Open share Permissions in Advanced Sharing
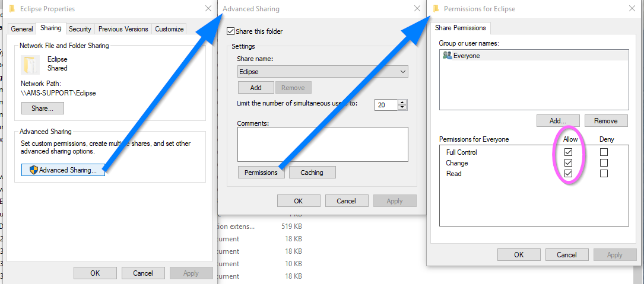 (x=261, y=173)
